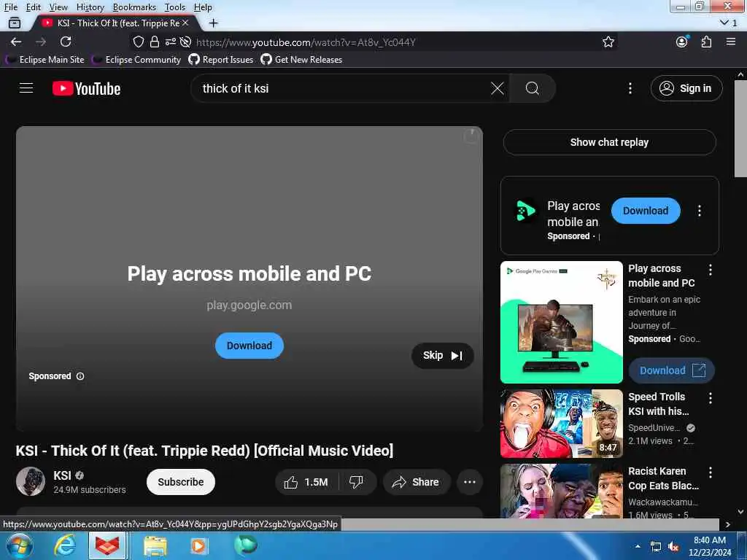Open options for Racist Karen video
747x560 pixels.
point(711,472)
